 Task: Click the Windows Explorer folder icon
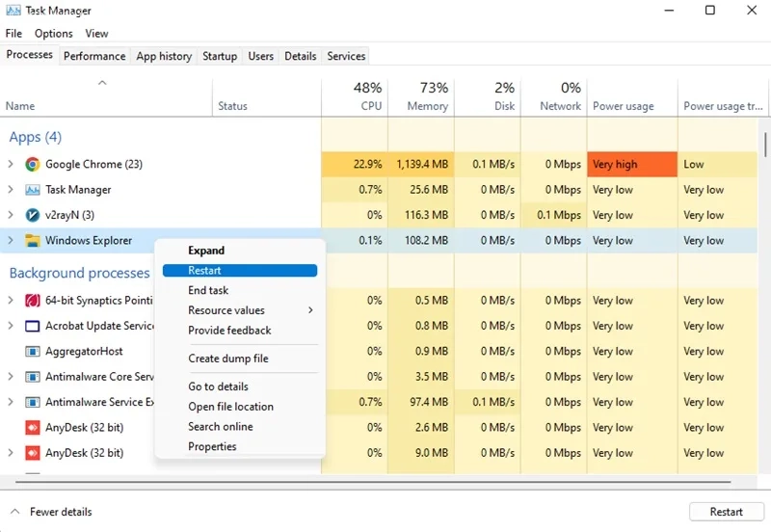click(33, 240)
